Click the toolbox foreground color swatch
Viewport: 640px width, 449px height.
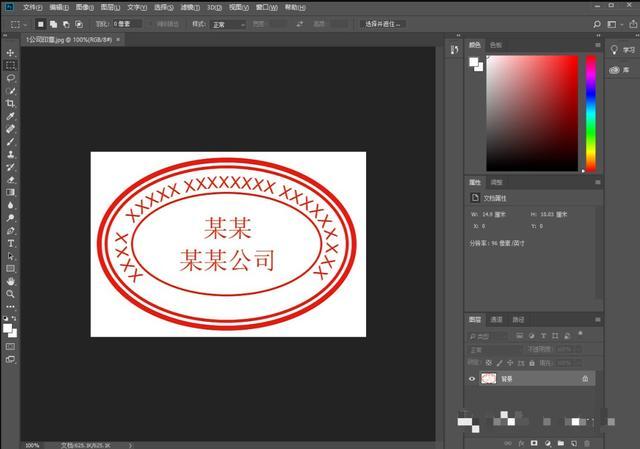[x=7, y=328]
